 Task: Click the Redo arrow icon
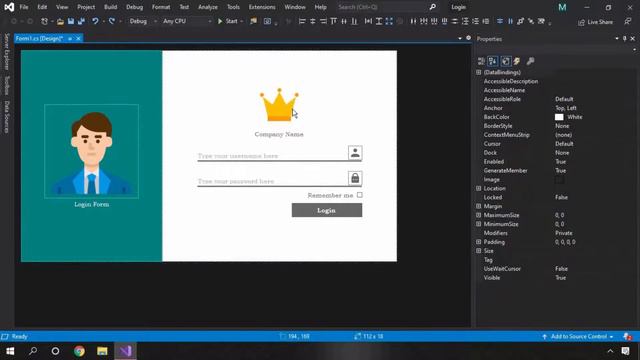pos(112,21)
